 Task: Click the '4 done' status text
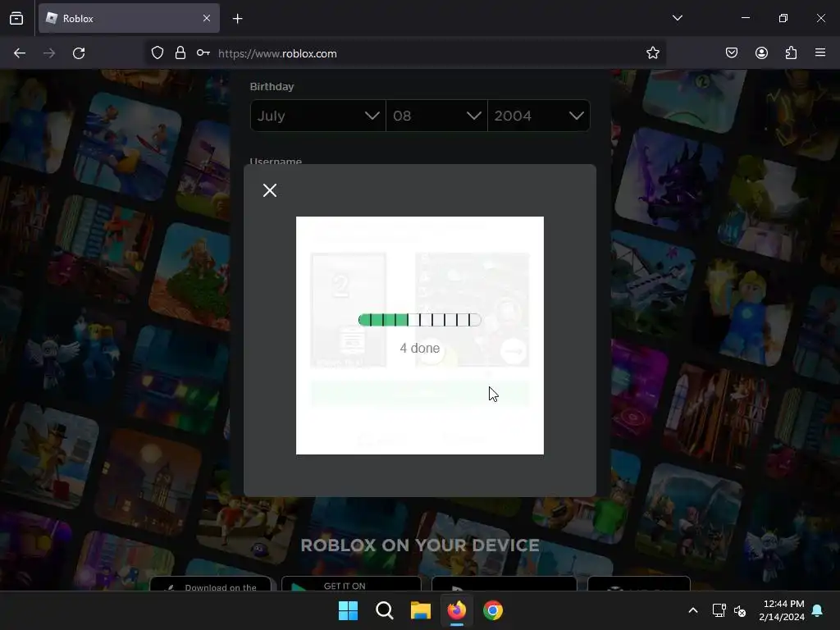419,348
